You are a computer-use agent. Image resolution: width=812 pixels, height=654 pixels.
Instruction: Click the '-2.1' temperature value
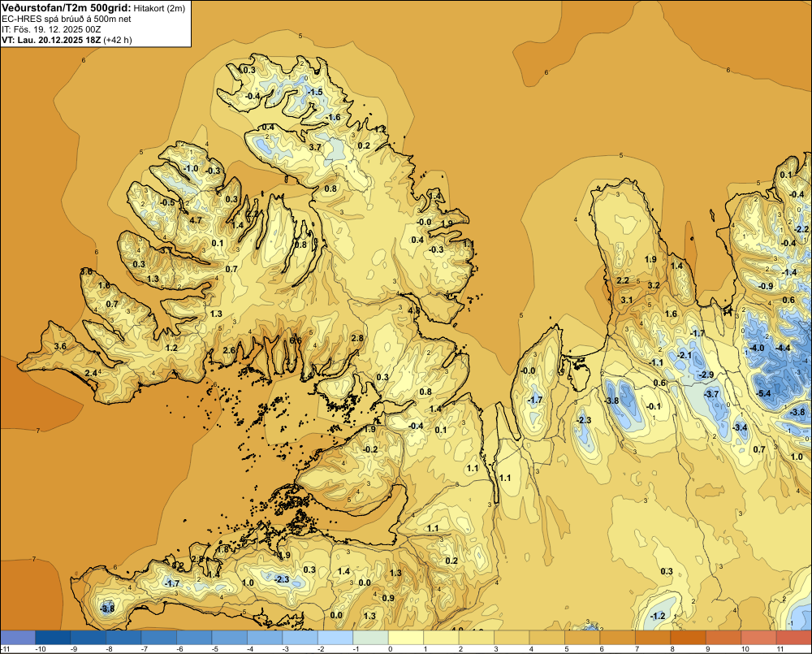pos(685,355)
